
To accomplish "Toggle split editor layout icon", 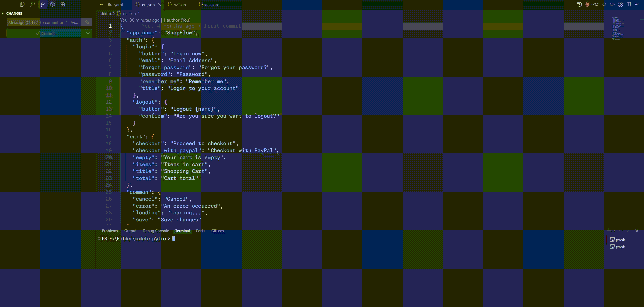I will [x=629, y=4].
